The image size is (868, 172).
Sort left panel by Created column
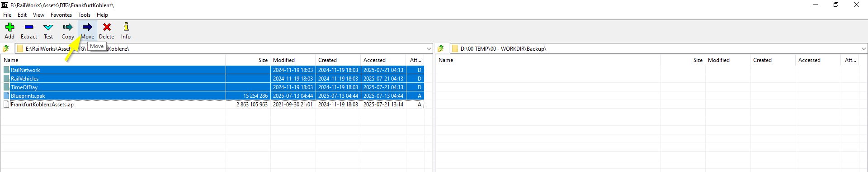(x=338, y=60)
